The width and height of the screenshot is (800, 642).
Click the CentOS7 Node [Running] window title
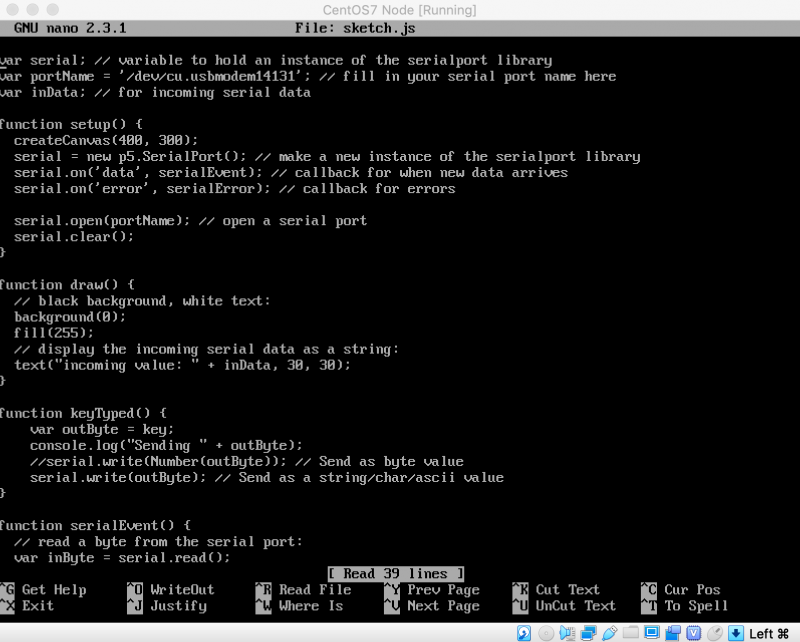(399, 10)
